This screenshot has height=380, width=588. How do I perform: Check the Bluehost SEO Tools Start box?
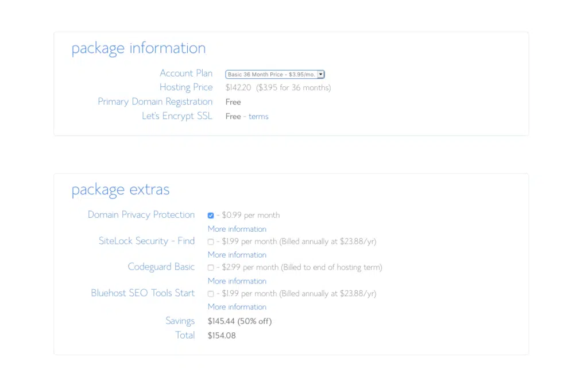pos(211,293)
